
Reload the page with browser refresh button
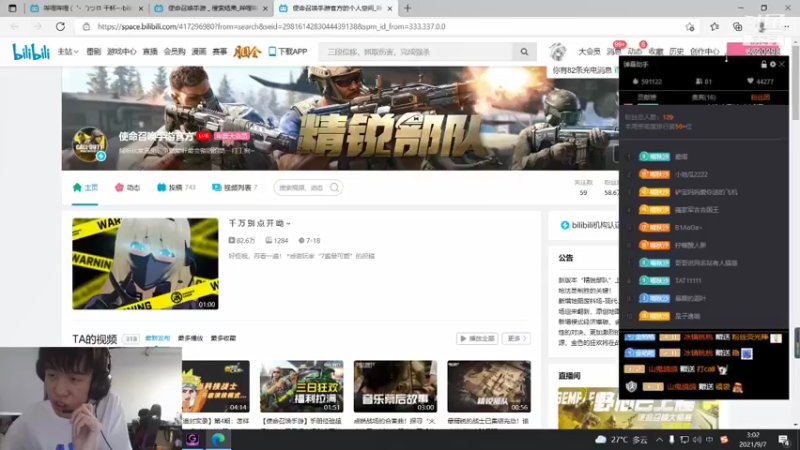coord(60,27)
